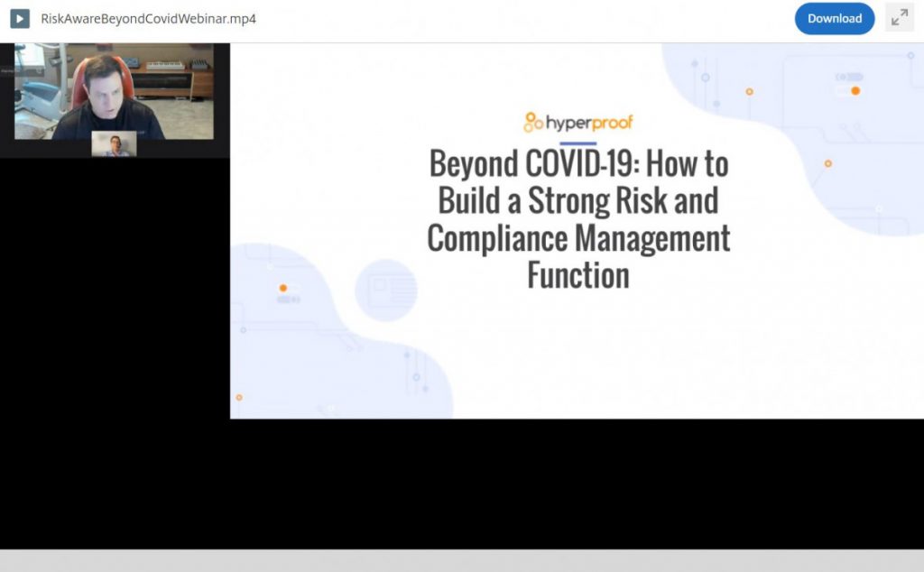The width and height of the screenshot is (924, 572).
Task: Expand video to fullscreen view
Action: coord(900,18)
